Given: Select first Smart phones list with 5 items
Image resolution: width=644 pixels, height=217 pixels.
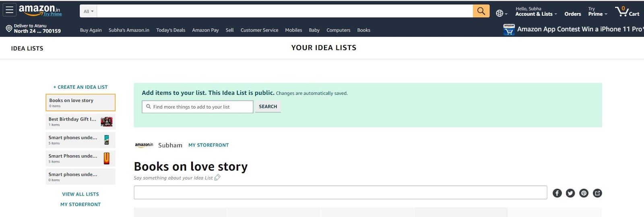Looking at the screenshot, I should (80, 140).
